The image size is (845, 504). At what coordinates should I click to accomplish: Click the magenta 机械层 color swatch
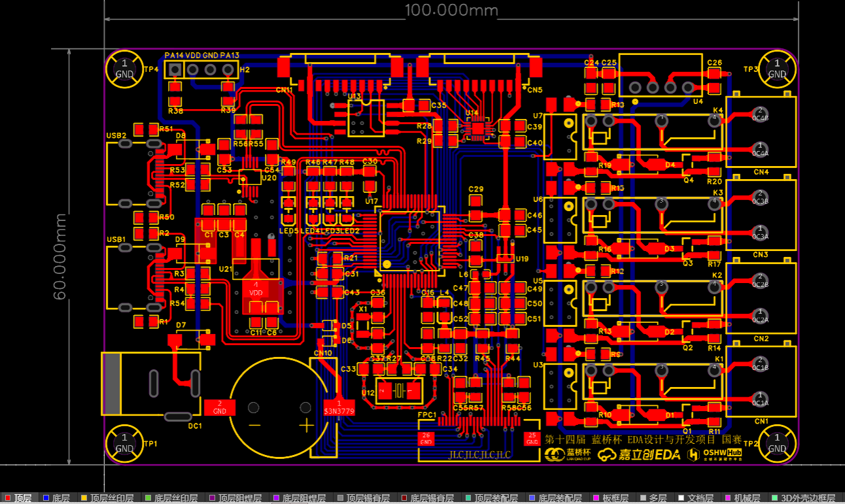click(x=729, y=498)
